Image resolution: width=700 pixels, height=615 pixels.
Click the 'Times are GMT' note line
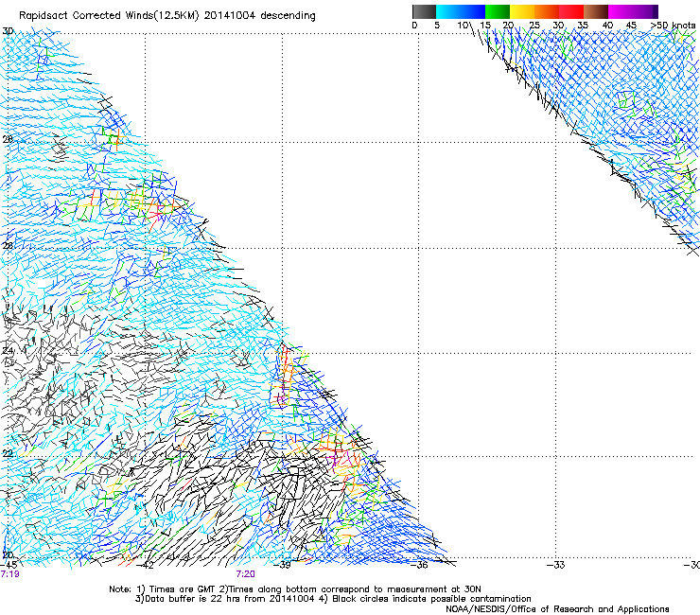pyautogui.click(x=295, y=589)
